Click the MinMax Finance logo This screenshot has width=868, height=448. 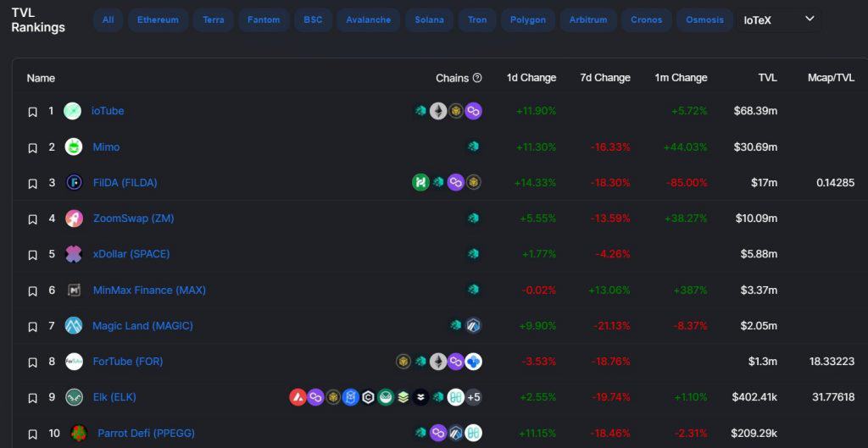(75, 290)
